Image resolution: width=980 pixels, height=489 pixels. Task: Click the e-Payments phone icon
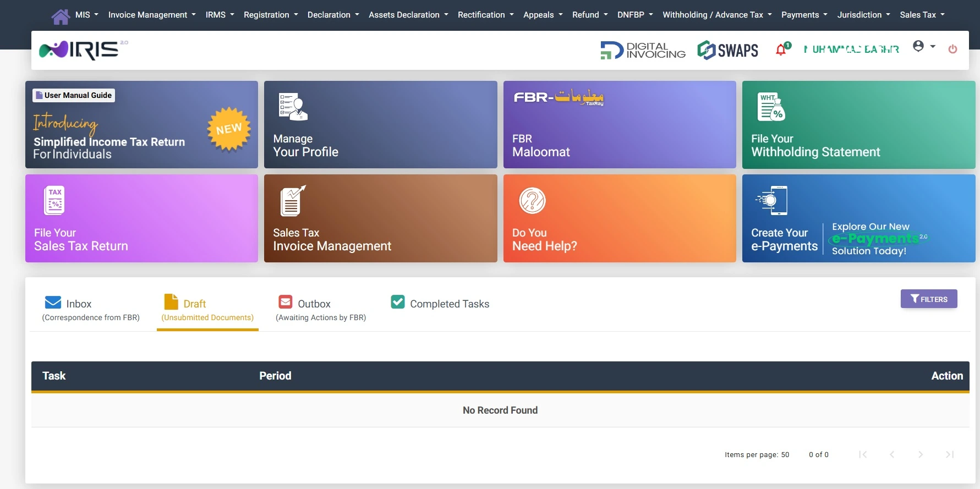coord(771,200)
